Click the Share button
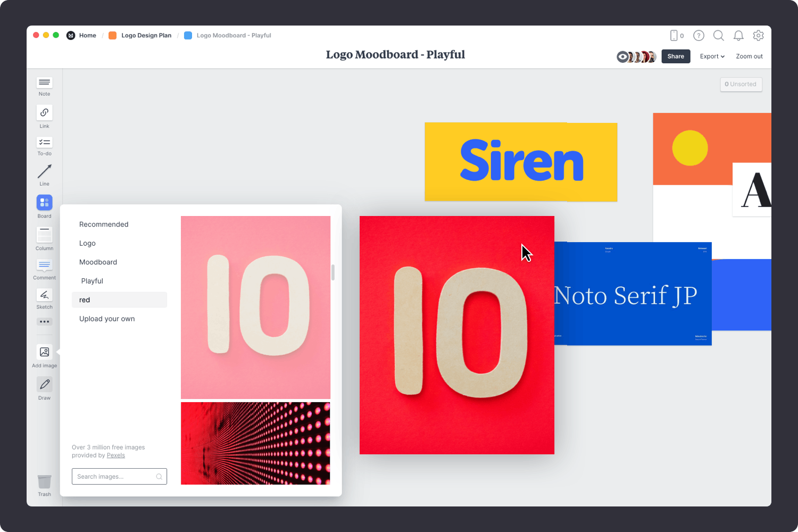Viewport: 798px width, 532px height. point(675,56)
